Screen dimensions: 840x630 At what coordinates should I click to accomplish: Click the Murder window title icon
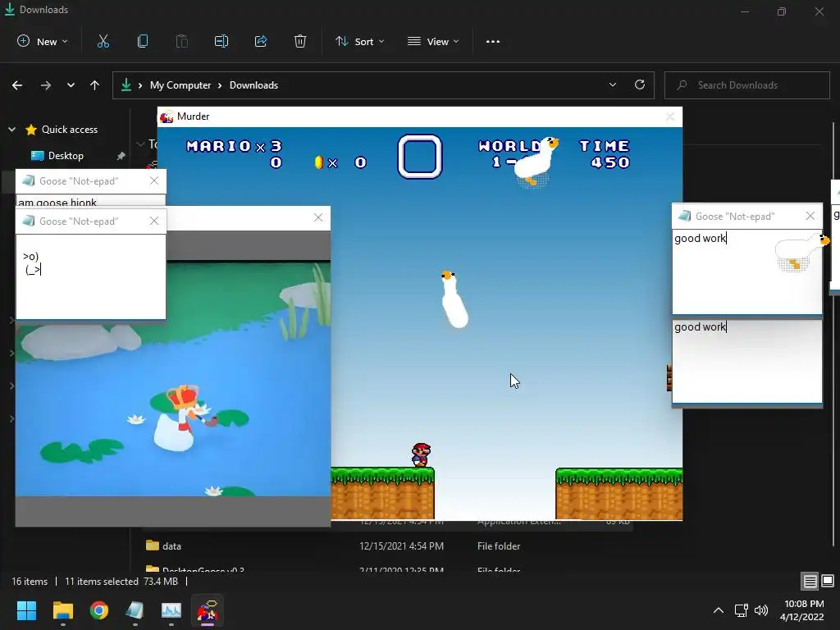point(167,116)
